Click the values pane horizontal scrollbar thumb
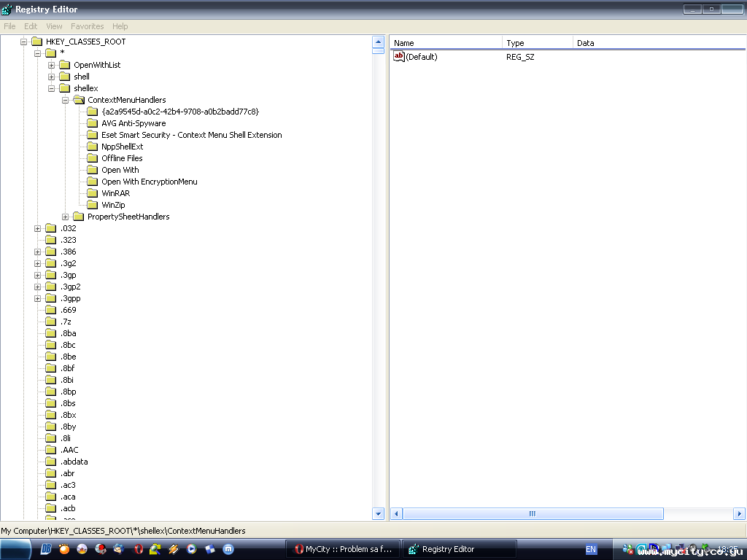Viewport: 747px width, 560px height. 533,513
